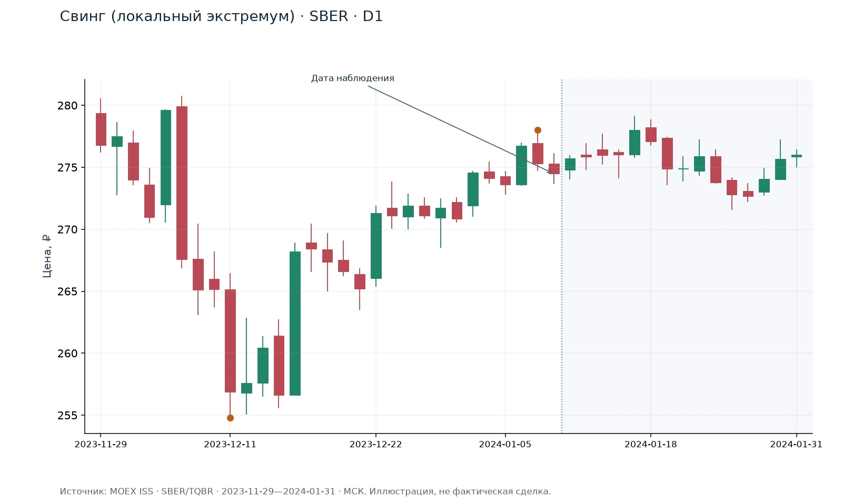Viewport: 853px width, 504px height.
Task: Click the x-axis label 2023-11-29
Action: coord(101,445)
